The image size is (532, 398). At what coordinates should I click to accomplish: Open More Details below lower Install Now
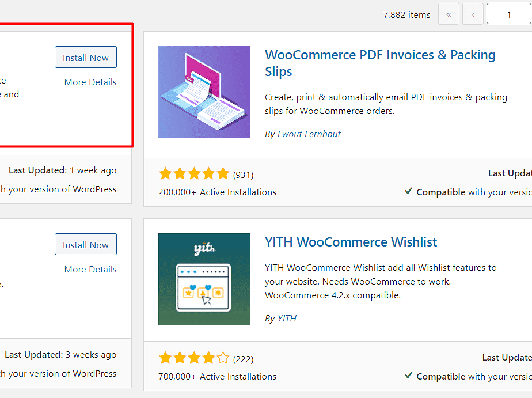point(90,270)
